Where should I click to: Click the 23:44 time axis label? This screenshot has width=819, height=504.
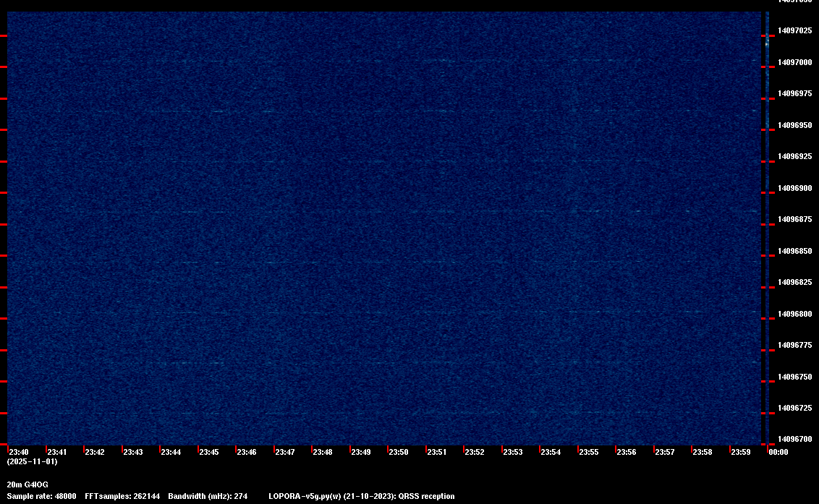[171, 452]
